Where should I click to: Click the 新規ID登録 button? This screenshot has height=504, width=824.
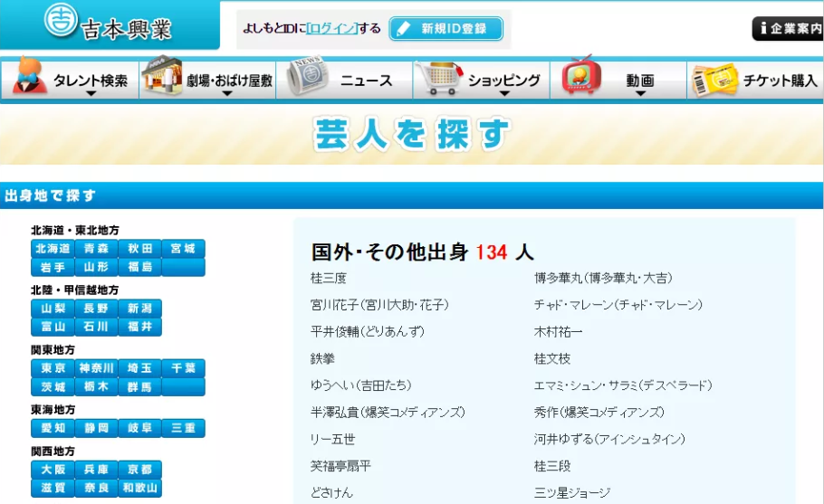pyautogui.click(x=446, y=28)
